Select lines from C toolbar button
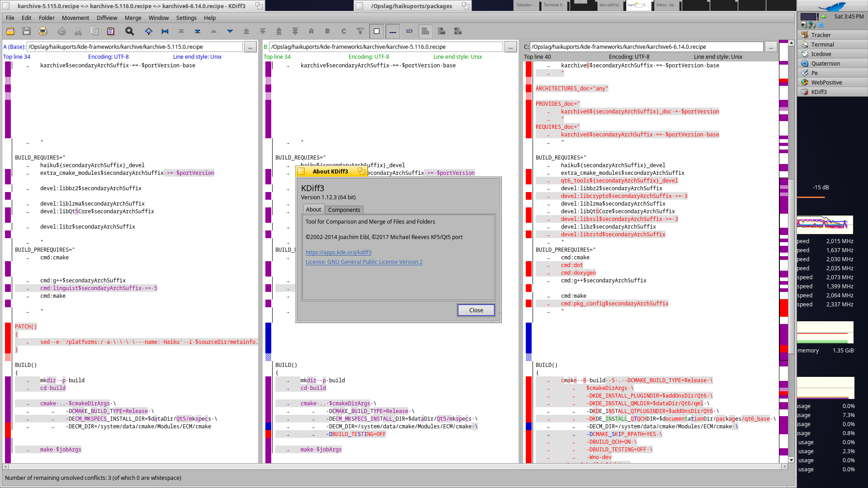Image resolution: width=868 pixels, height=488 pixels. click(344, 31)
